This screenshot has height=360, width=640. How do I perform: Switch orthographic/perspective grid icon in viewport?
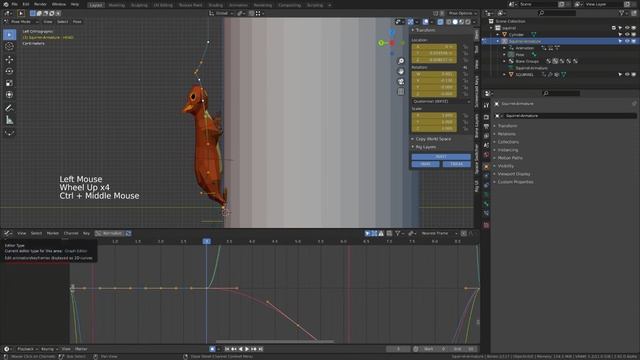pyautogui.click(x=401, y=92)
